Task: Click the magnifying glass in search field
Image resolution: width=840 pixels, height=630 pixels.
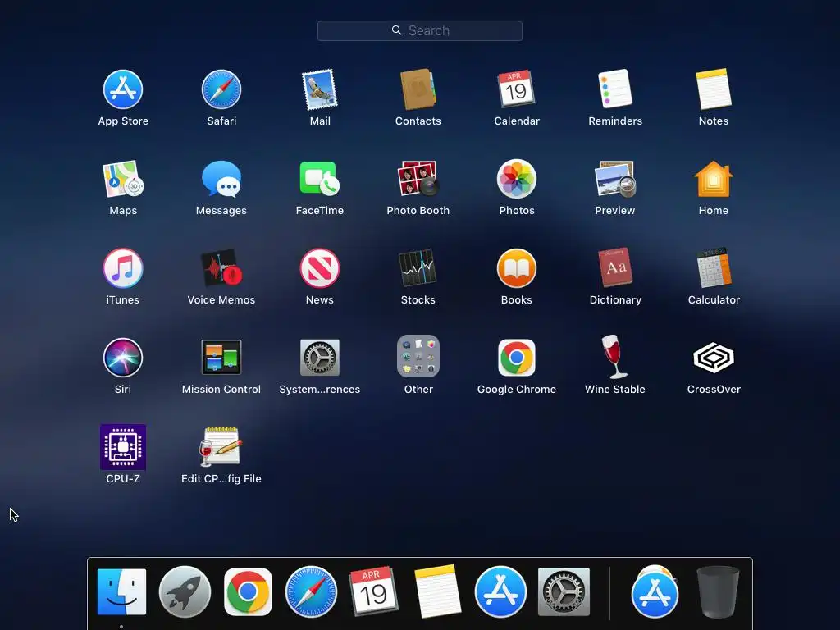Action: [x=396, y=30]
